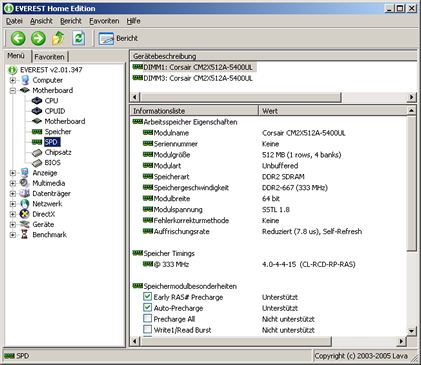Open the Ansicht menu
Image resolution: width=421 pixels, height=365 pixels.
coord(41,21)
